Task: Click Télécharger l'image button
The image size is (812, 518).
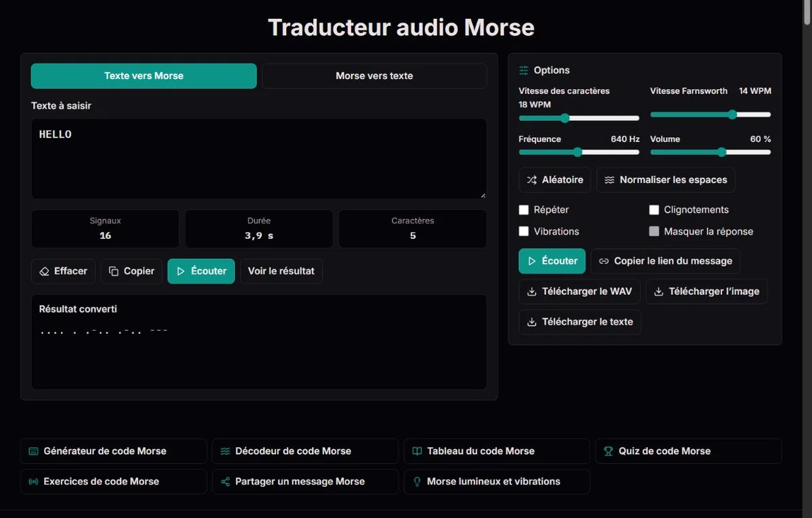Action: [x=706, y=291]
